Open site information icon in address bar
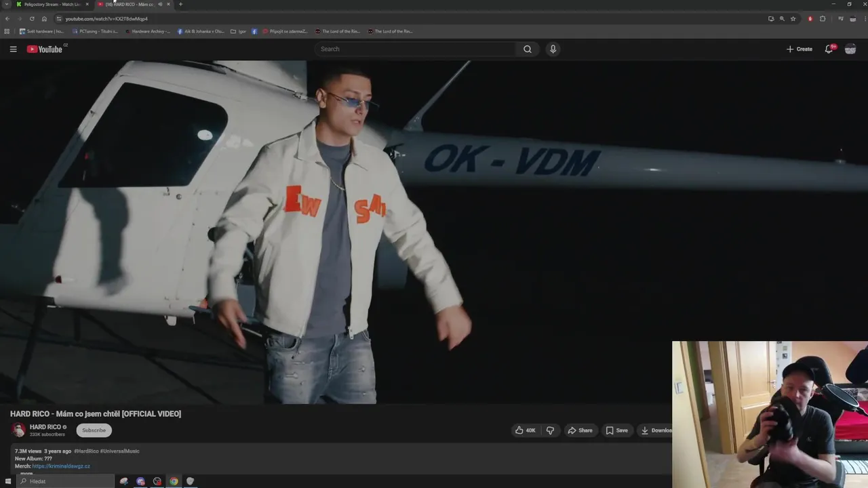The height and width of the screenshot is (488, 868). point(59,19)
